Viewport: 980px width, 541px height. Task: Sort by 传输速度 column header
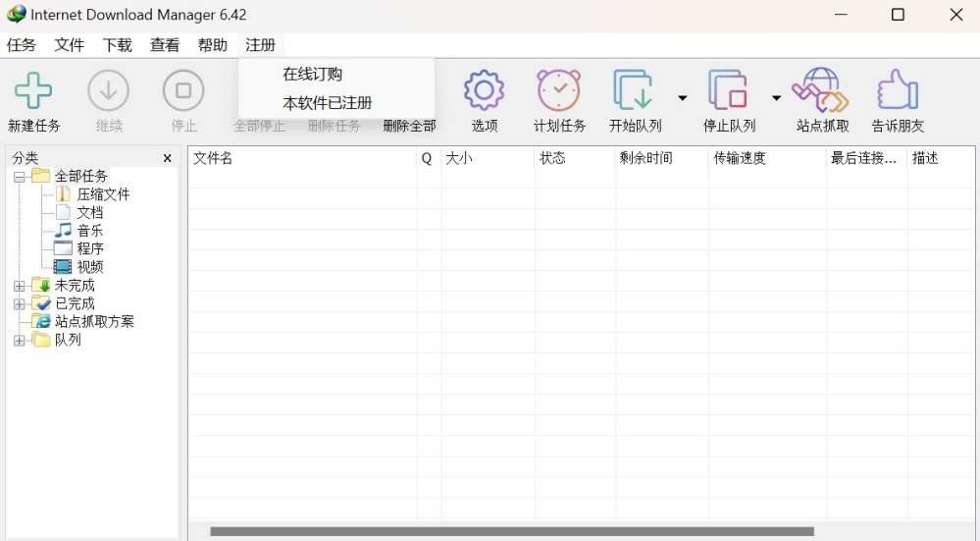pos(767,158)
